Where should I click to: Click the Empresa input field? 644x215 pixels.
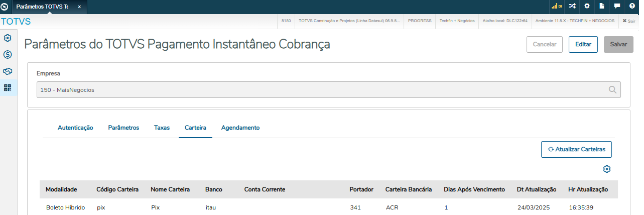click(321, 90)
